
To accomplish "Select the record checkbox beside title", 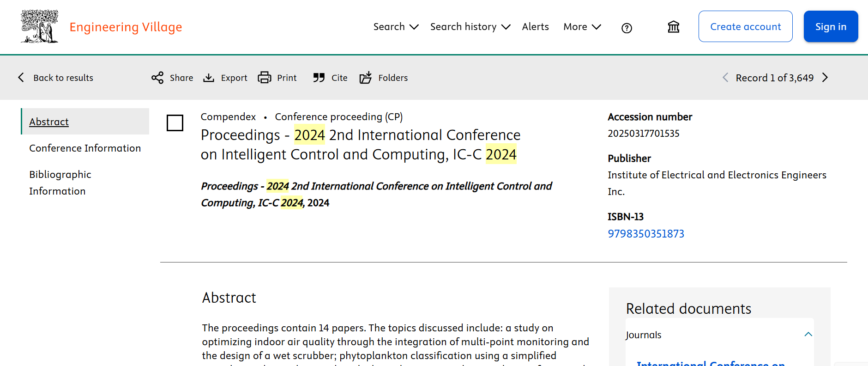I will [175, 123].
